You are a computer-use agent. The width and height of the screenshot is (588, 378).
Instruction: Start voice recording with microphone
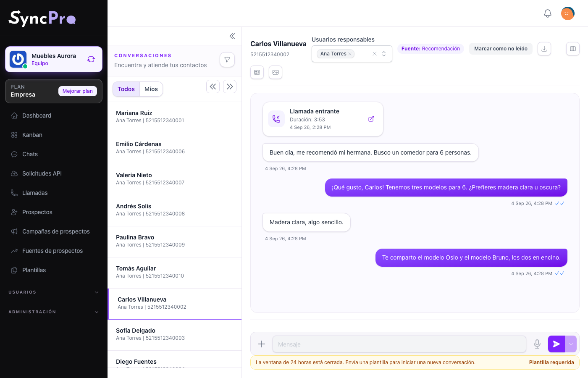537,344
